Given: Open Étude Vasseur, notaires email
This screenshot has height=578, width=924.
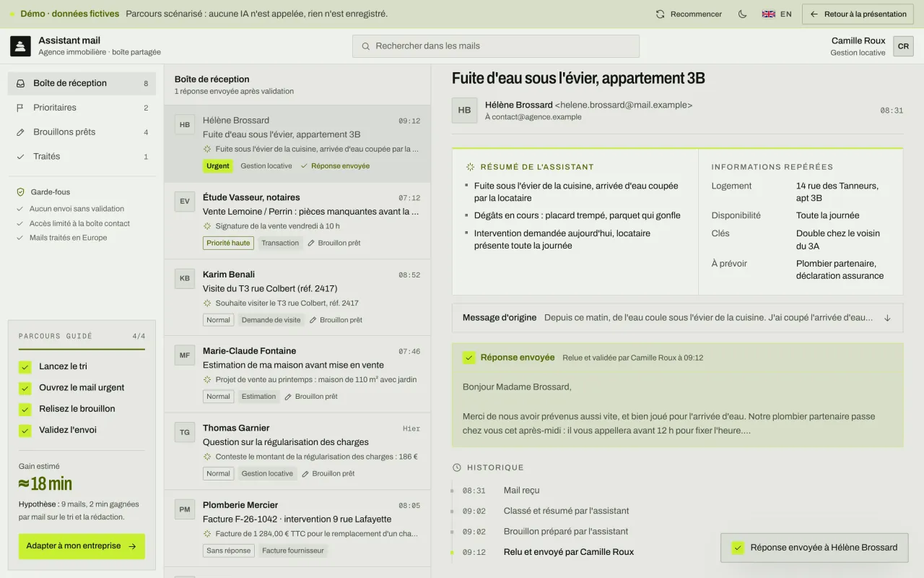Looking at the screenshot, I should pos(297,221).
